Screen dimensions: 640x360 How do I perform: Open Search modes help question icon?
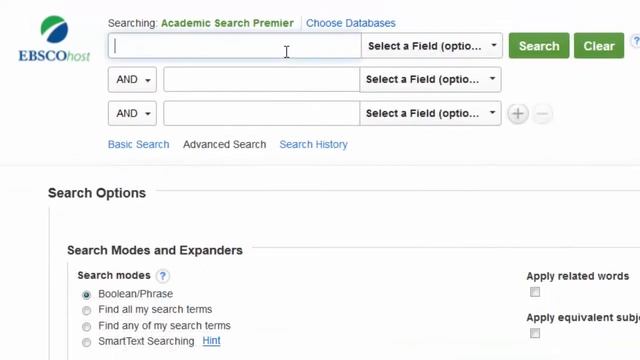point(162,276)
